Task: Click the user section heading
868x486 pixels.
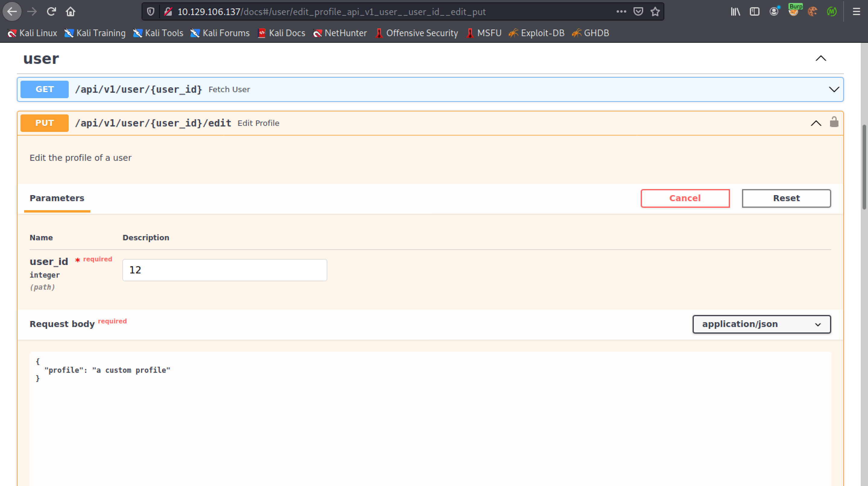Action: 41,59
